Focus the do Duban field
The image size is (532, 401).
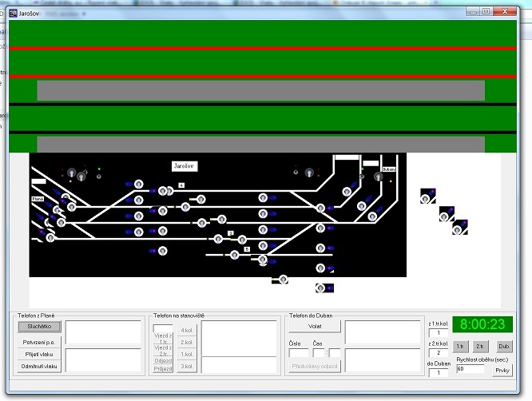click(439, 373)
